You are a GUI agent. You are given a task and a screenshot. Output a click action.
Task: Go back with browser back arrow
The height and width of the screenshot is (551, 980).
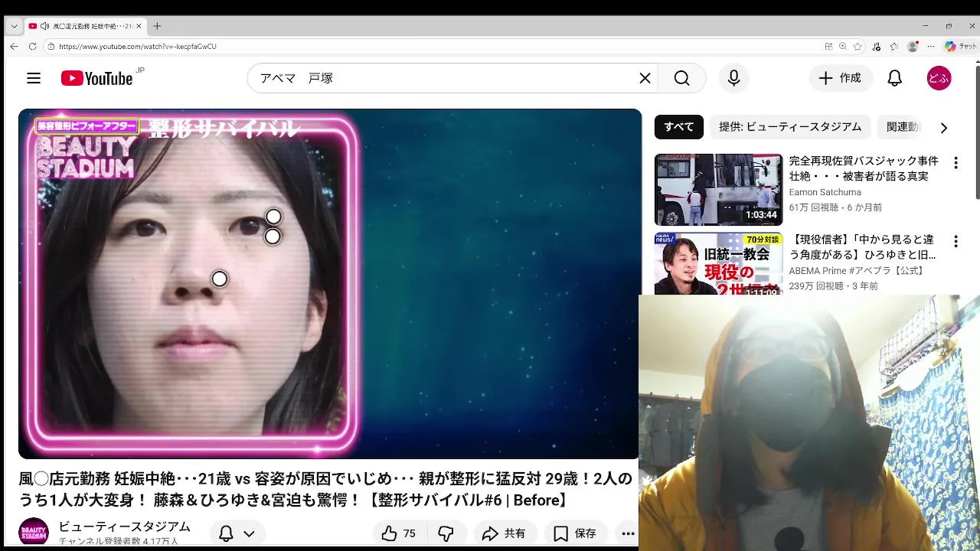(14, 46)
